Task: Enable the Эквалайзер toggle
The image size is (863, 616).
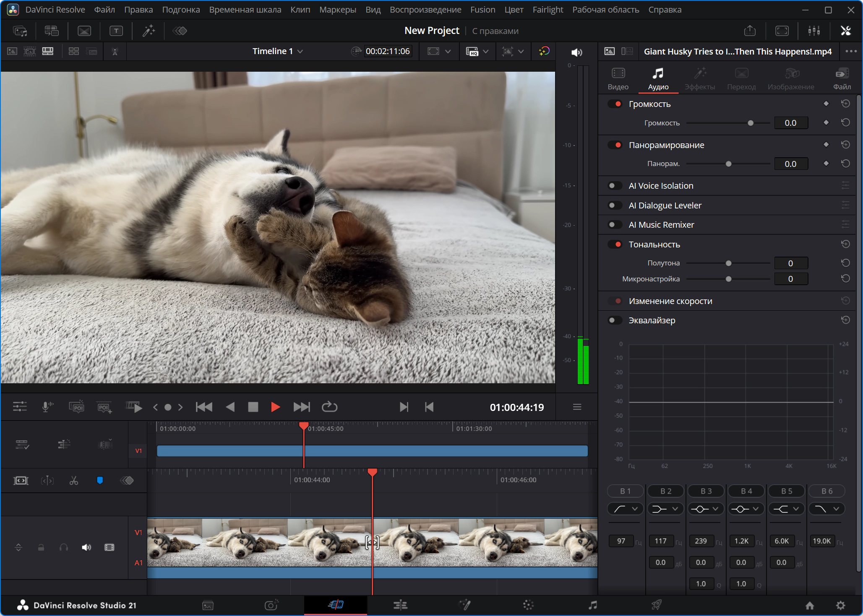Action: tap(615, 320)
